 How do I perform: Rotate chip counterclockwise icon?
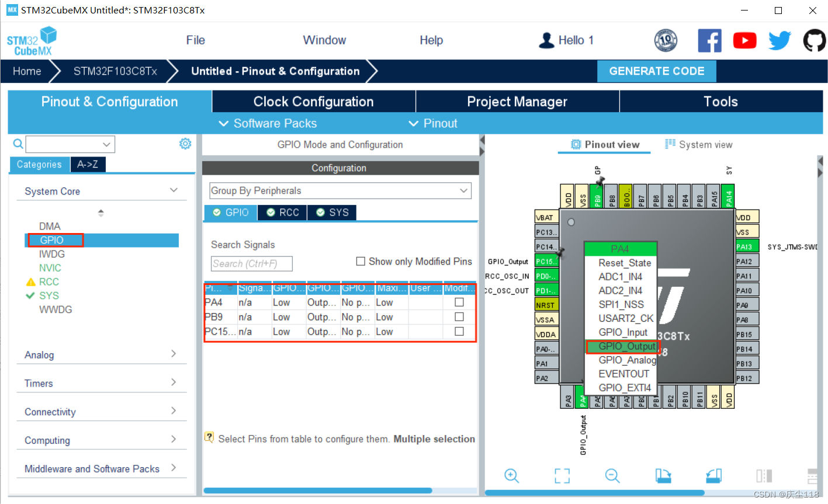[x=713, y=476]
